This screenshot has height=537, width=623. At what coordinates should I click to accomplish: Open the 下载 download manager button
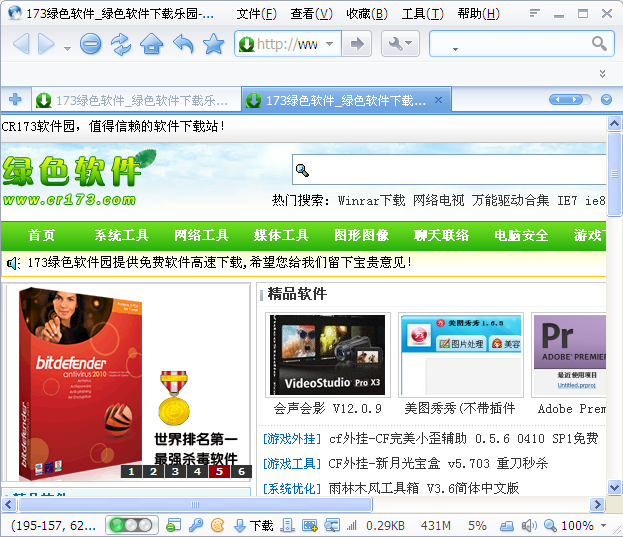pyautogui.click(x=253, y=525)
